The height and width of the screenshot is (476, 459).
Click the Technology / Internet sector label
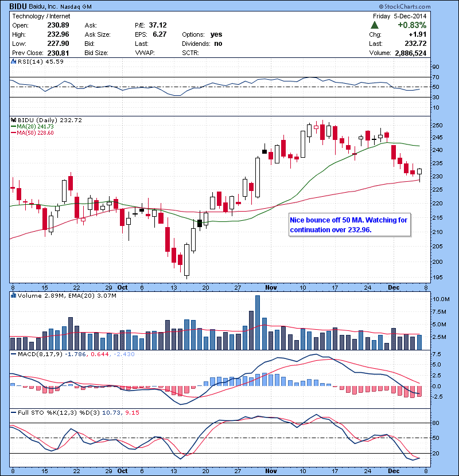41,16
